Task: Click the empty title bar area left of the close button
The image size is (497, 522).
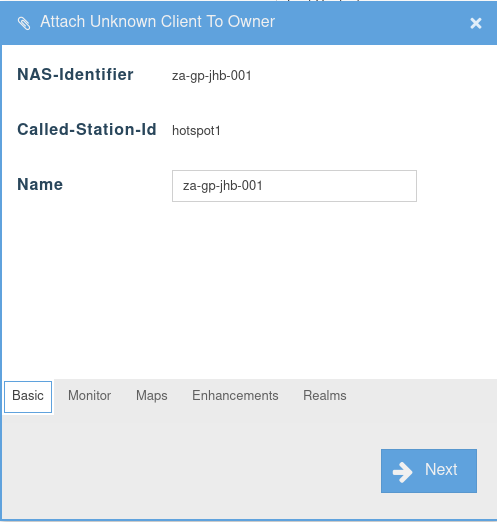Action: 370,23
